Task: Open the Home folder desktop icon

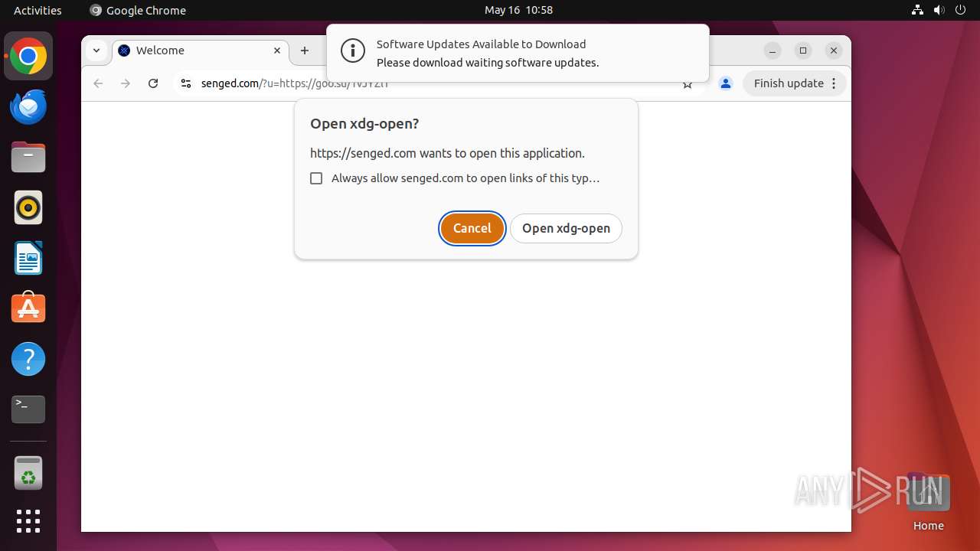Action: (928, 501)
